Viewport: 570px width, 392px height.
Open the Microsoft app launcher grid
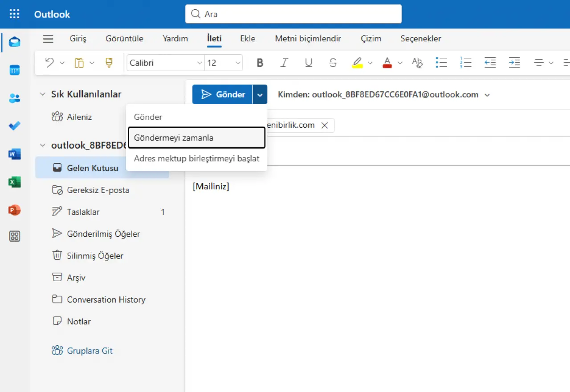pyautogui.click(x=14, y=14)
